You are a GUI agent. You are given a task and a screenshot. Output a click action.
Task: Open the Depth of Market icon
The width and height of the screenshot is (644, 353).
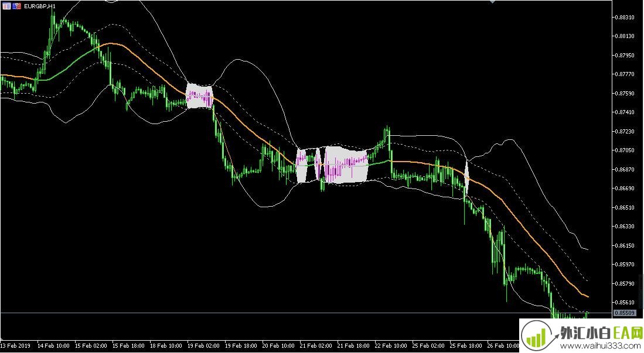[6, 6]
